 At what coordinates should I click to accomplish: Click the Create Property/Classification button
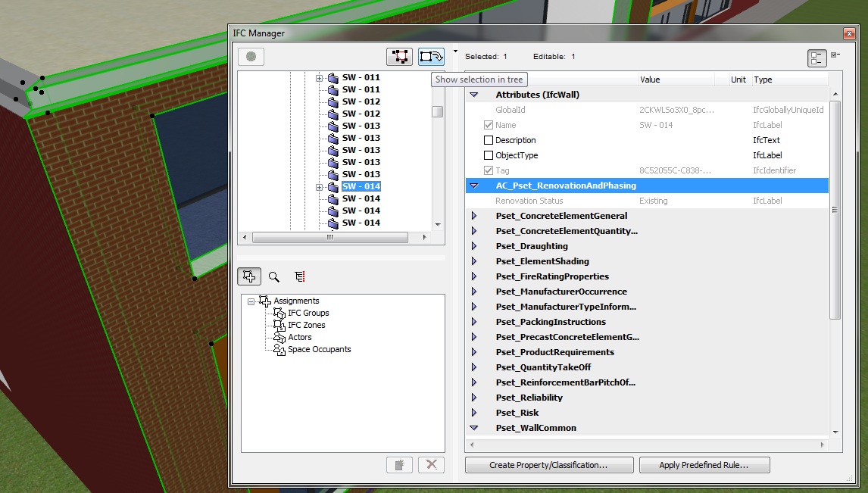(x=548, y=464)
